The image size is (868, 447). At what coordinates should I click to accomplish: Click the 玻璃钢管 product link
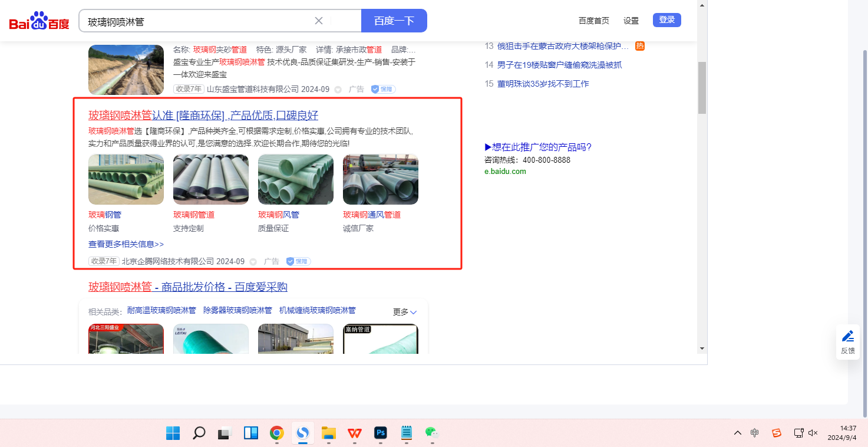105,215
